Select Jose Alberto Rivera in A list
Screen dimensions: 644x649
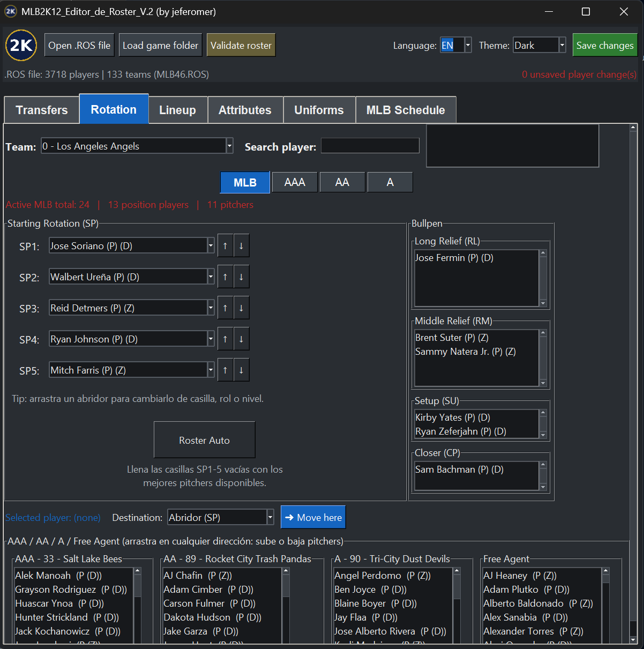point(393,631)
